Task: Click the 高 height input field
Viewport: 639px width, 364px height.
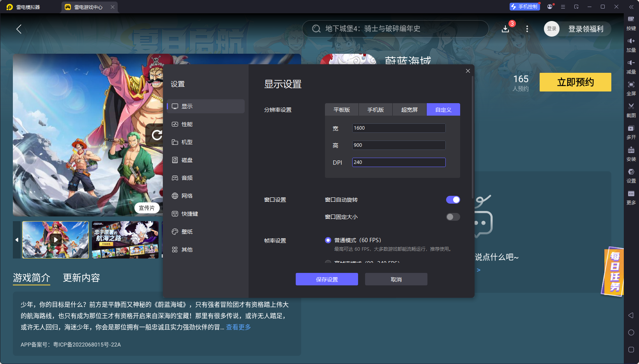Action: [399, 145]
